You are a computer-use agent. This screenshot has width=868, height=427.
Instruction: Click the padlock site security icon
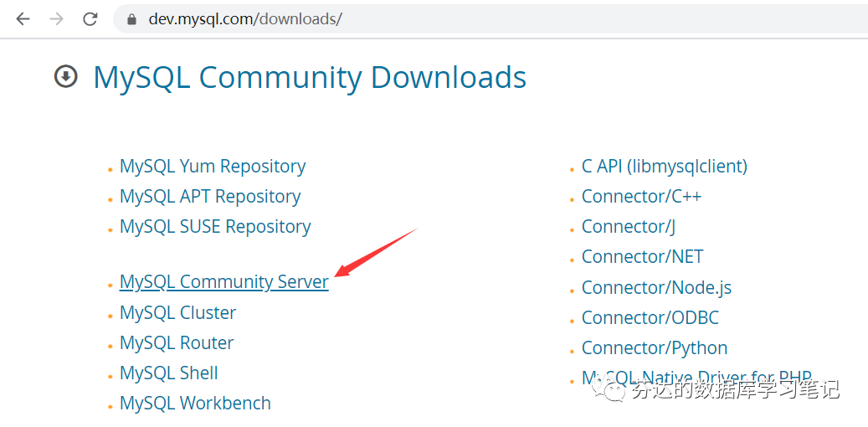pyautogui.click(x=131, y=19)
